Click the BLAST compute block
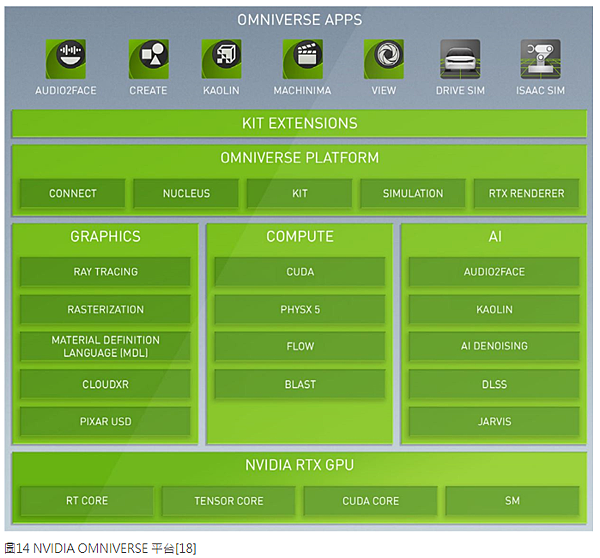Viewport: 600px width, 558px height. [x=300, y=384]
